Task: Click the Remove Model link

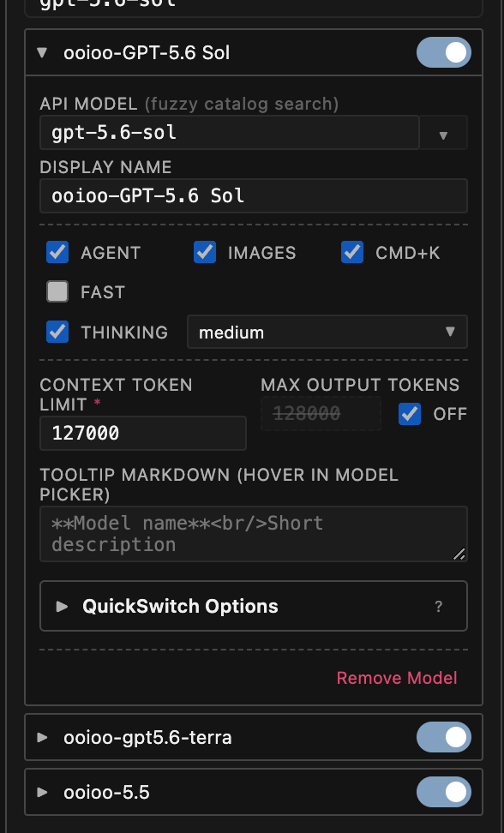Action: click(397, 678)
